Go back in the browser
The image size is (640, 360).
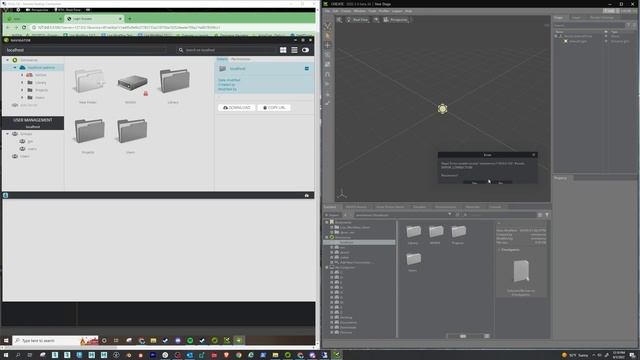point(8,27)
